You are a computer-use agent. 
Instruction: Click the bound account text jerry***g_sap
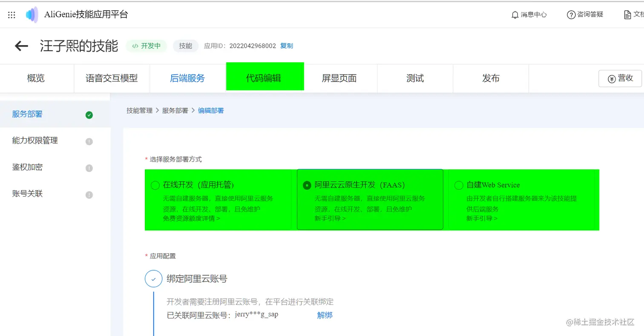pos(256,315)
